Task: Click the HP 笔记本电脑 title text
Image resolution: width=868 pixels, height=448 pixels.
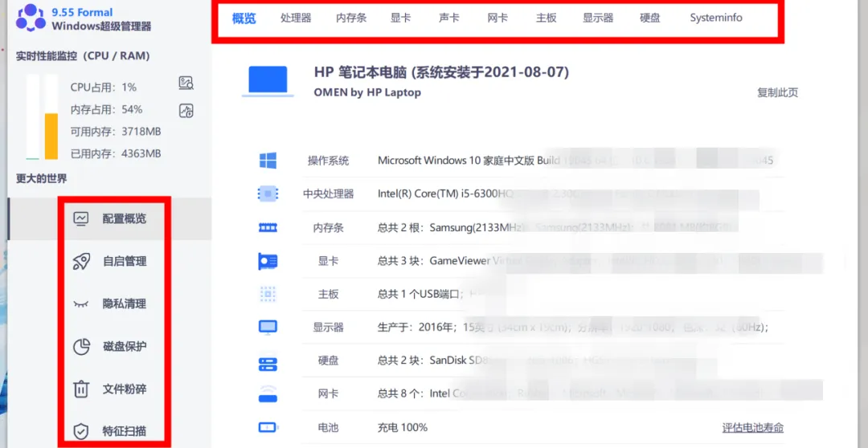Action: (441, 72)
